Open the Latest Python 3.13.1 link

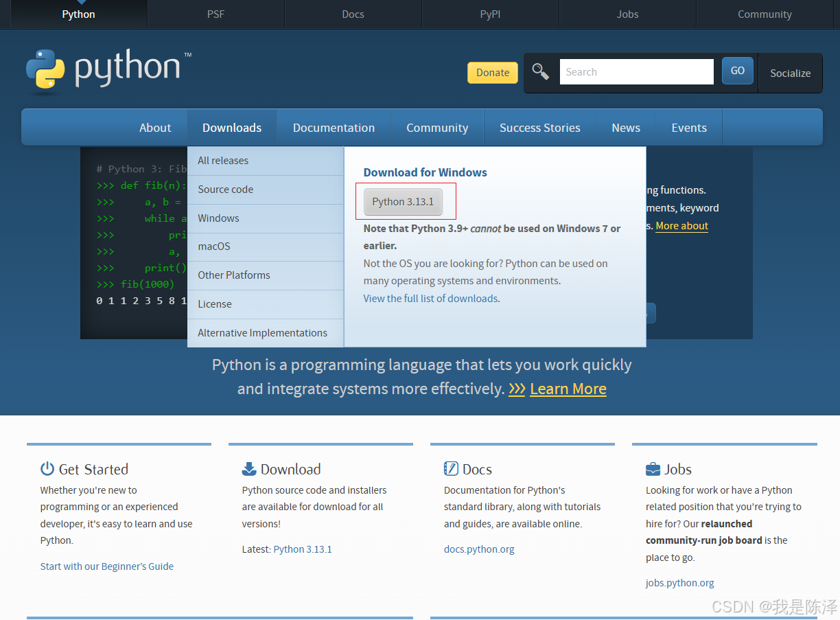303,549
